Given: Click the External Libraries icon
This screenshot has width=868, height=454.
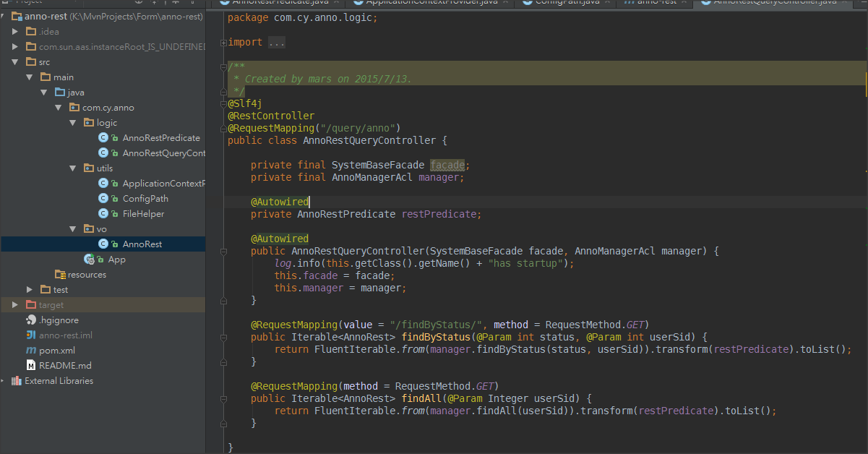Looking at the screenshot, I should pyautogui.click(x=17, y=380).
